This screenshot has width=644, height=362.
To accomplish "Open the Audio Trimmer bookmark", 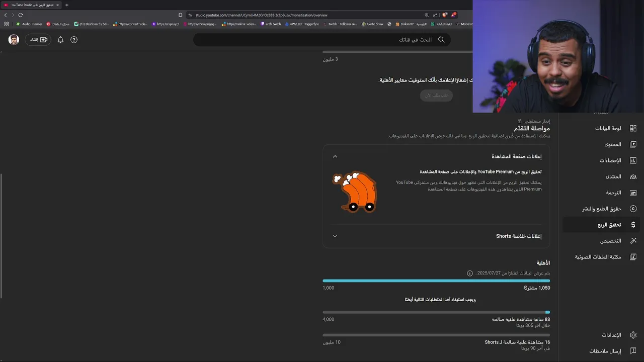I will tap(29, 24).
